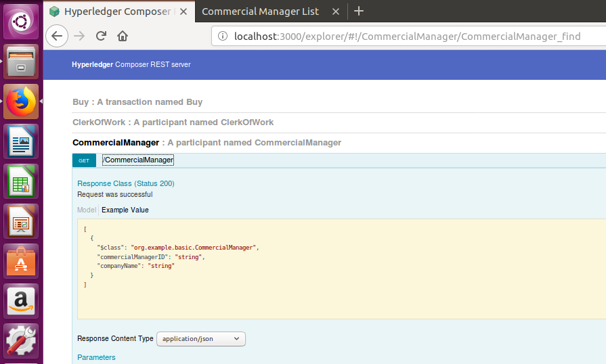606x364 pixels.
Task: Reload the current page
Action: [x=102, y=36]
